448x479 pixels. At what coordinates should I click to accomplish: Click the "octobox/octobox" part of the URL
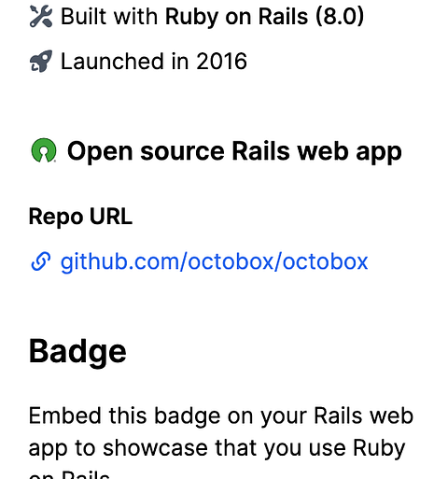click(278, 261)
